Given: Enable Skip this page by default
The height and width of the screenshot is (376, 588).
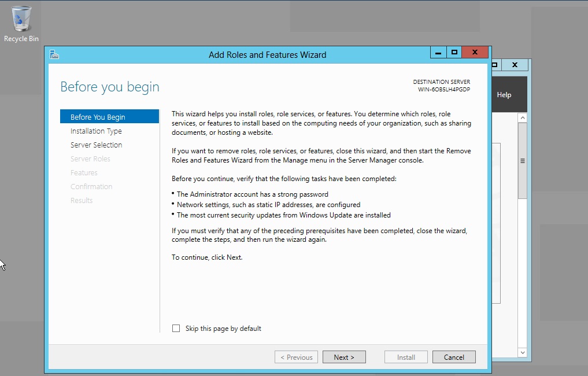Looking at the screenshot, I should click(x=176, y=329).
